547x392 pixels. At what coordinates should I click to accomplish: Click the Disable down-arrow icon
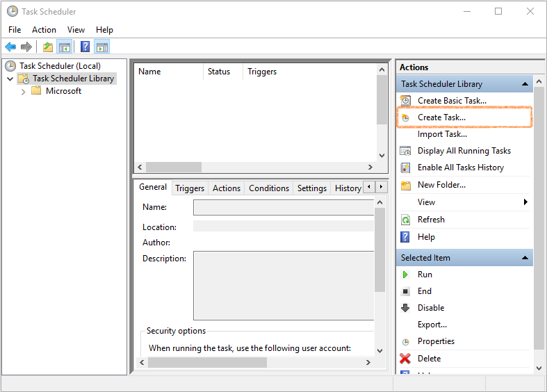405,308
